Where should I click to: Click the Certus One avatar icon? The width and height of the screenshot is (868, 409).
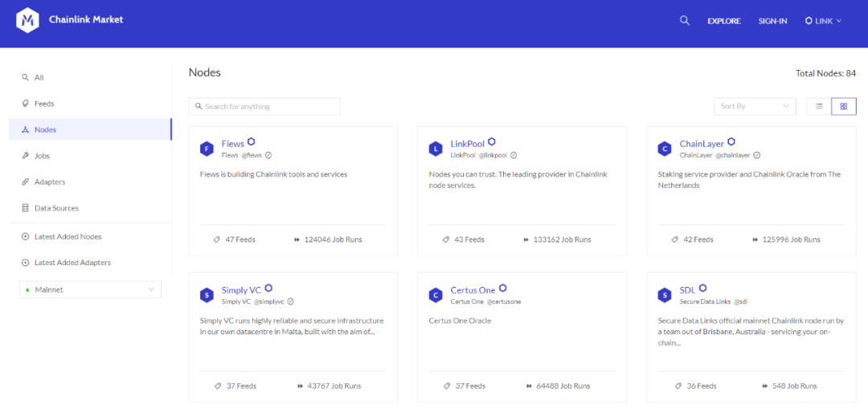[x=436, y=295]
